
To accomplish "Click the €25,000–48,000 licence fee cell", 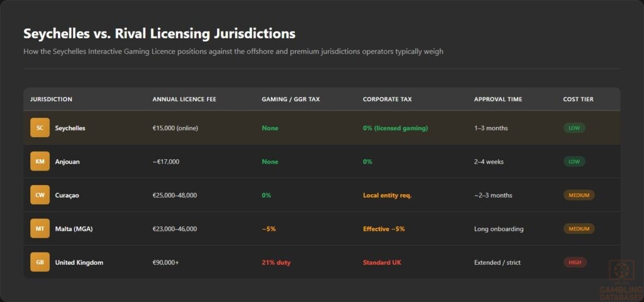I will tap(175, 195).
